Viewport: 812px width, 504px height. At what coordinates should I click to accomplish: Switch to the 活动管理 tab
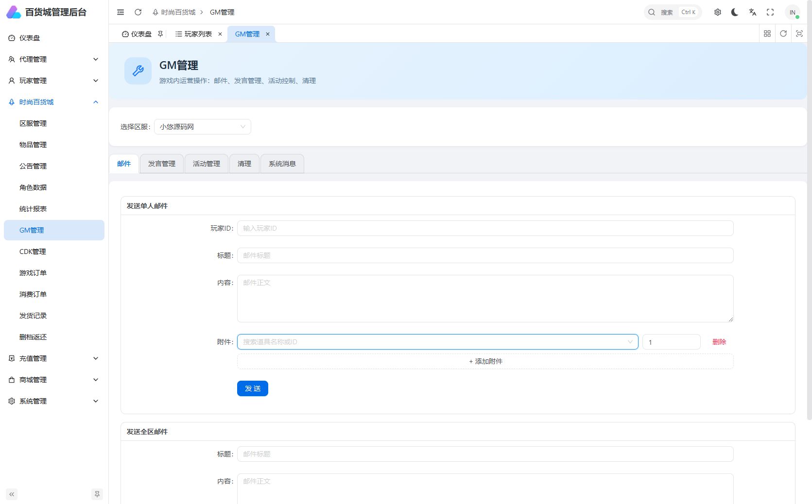pyautogui.click(x=207, y=164)
